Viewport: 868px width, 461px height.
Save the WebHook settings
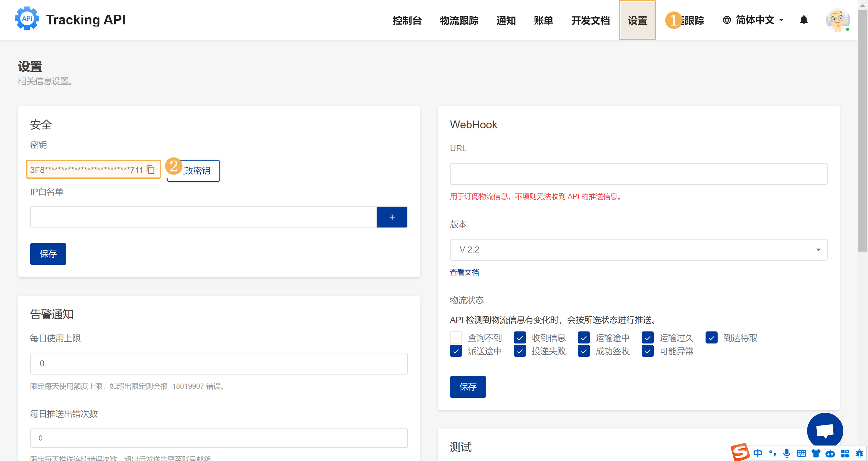pyautogui.click(x=467, y=387)
